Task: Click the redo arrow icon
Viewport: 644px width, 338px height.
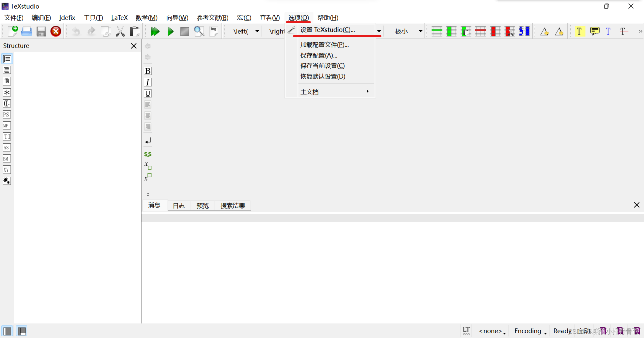Action: 91,31
